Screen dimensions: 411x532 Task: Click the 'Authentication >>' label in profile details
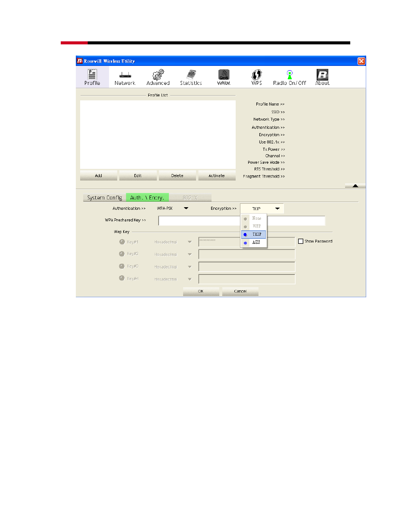tap(268, 128)
